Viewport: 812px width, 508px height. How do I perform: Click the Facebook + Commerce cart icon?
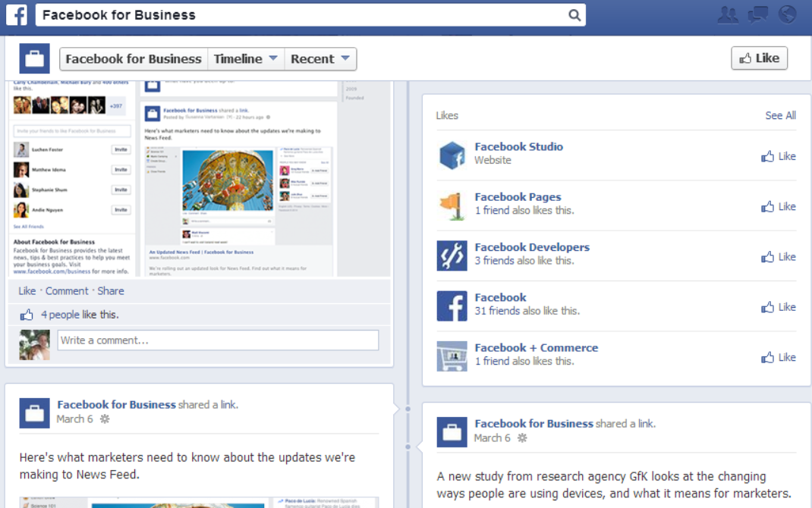[452, 356]
